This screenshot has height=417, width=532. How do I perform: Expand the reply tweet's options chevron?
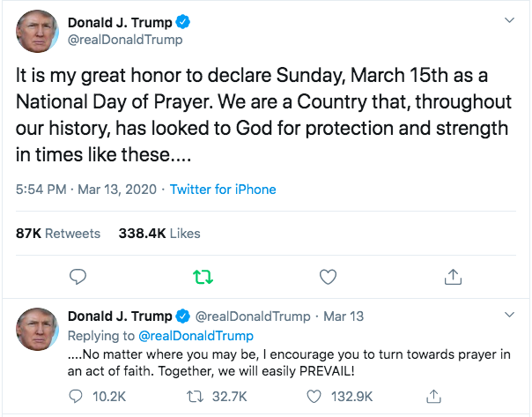click(509, 315)
